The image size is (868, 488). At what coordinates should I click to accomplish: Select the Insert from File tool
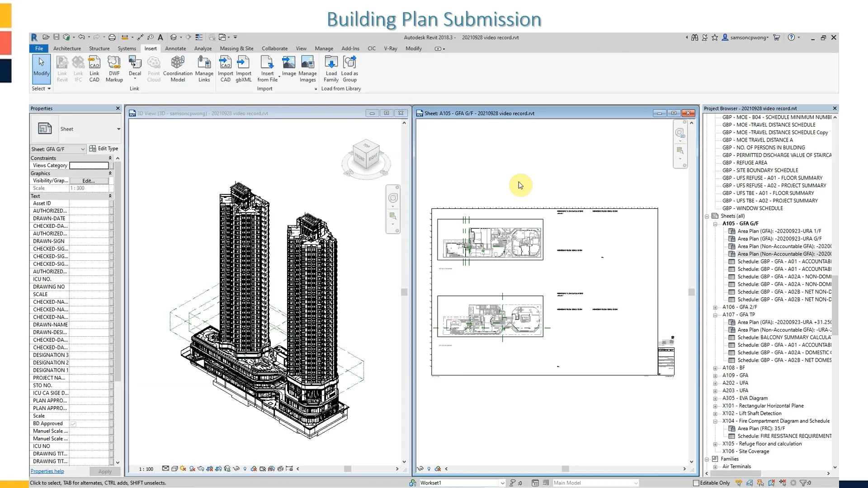[x=268, y=68]
